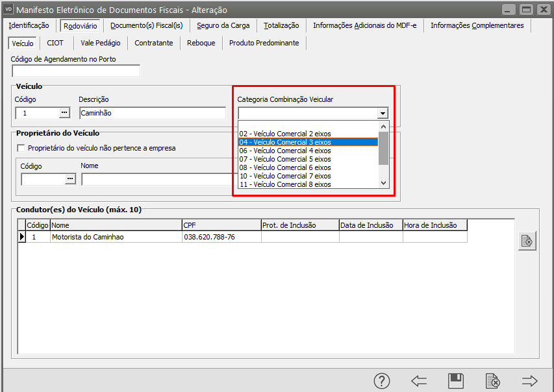Open Totalização tab
The height and width of the screenshot is (392, 554).
click(281, 25)
